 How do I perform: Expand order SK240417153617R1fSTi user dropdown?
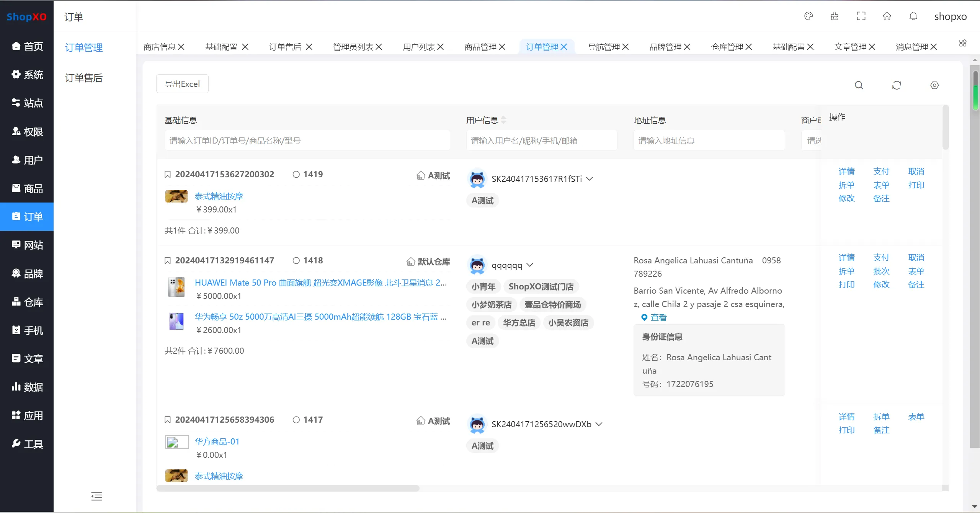589,178
